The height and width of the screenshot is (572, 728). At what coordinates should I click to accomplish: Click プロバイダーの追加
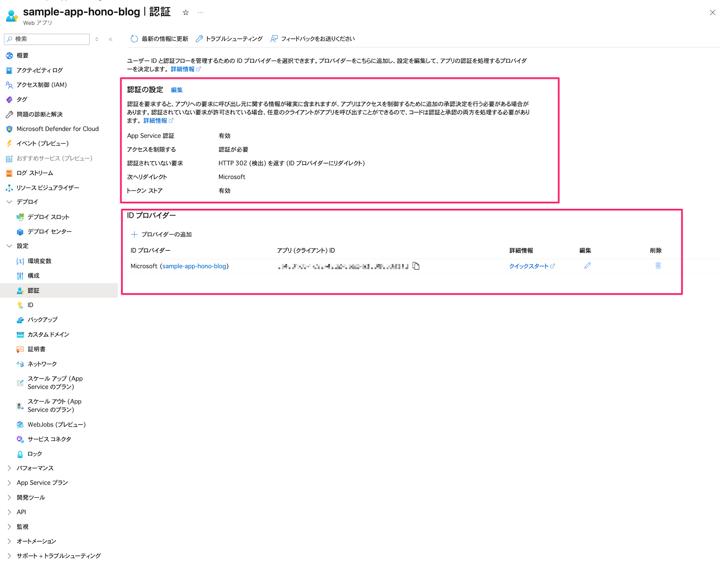(x=161, y=234)
